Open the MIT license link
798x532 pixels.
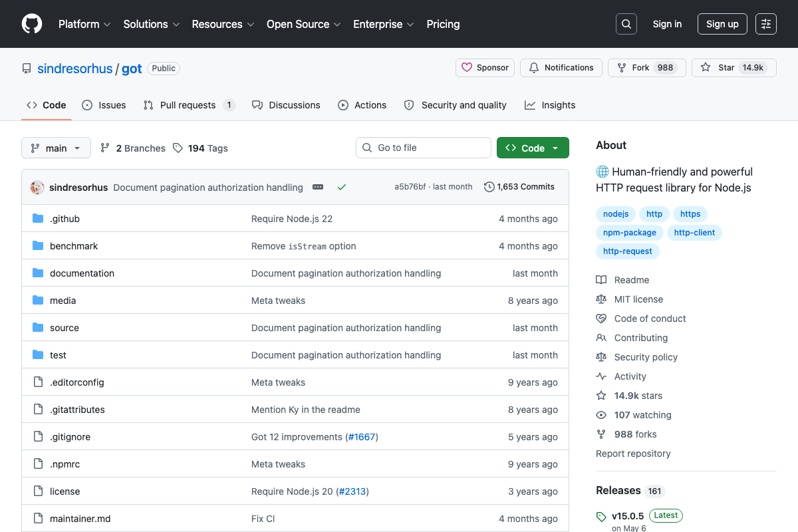(629, 299)
